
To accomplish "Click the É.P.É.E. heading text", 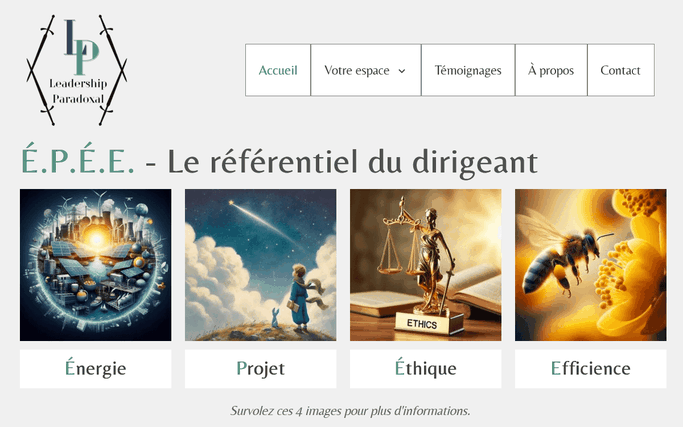I will tap(78, 159).
